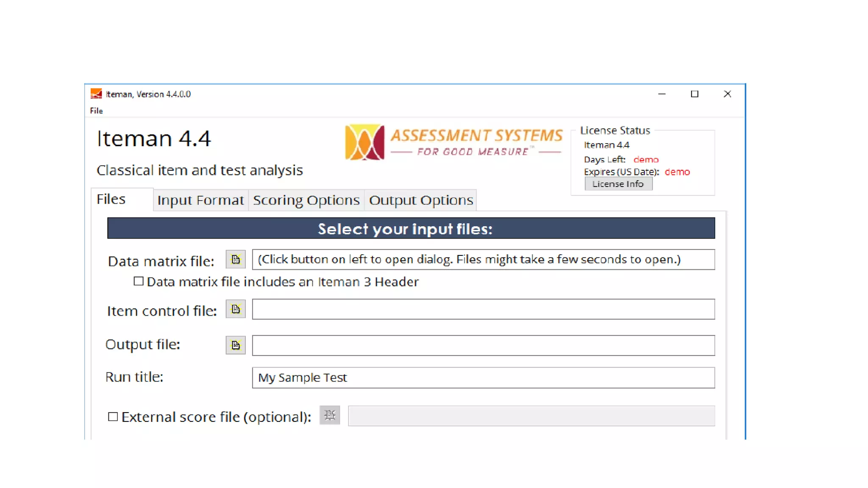Enable the Iteman 3 Header checkbox
The height and width of the screenshot is (488, 868).
(x=138, y=281)
